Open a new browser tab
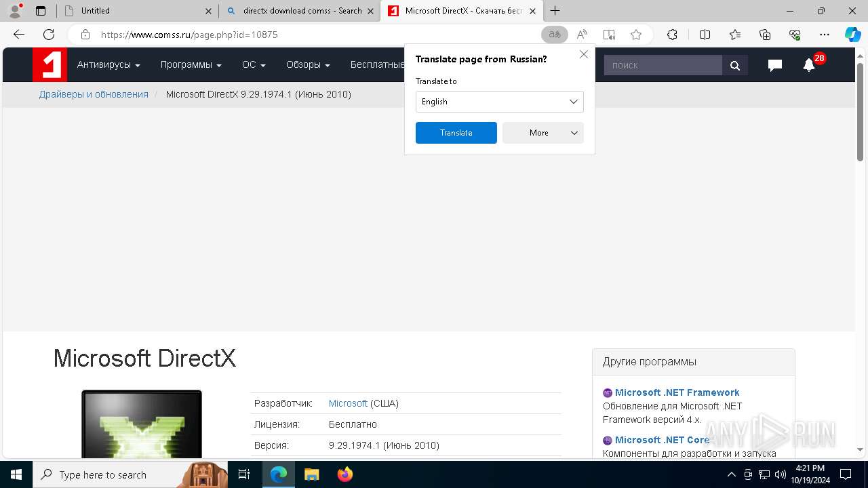The width and height of the screenshot is (868, 488). [x=555, y=11]
